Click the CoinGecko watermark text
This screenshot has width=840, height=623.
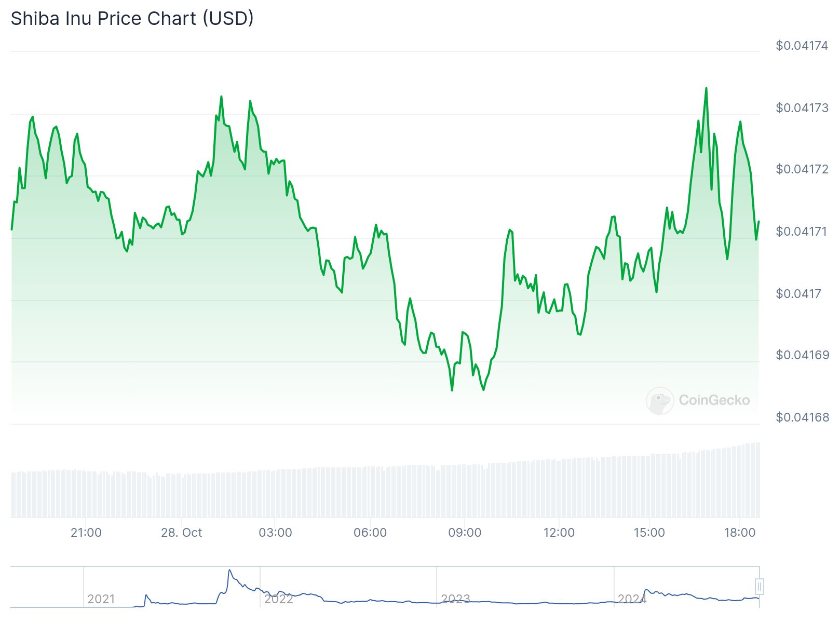714,400
